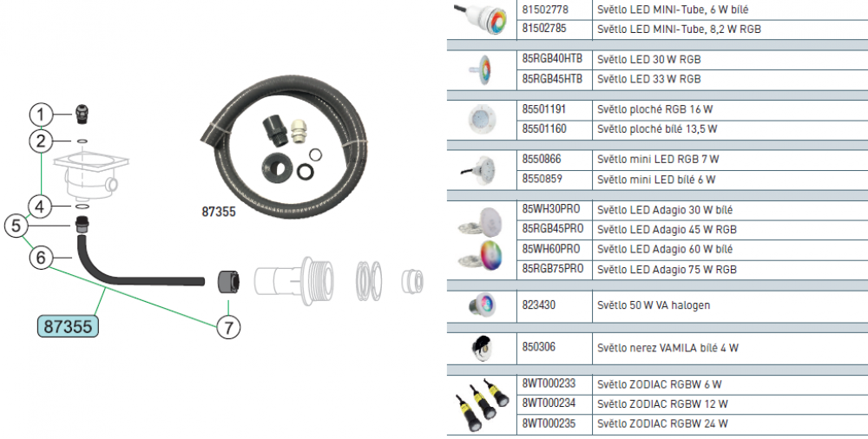Click the circled number 1 callout
The height and width of the screenshot is (439, 868).
point(41,115)
